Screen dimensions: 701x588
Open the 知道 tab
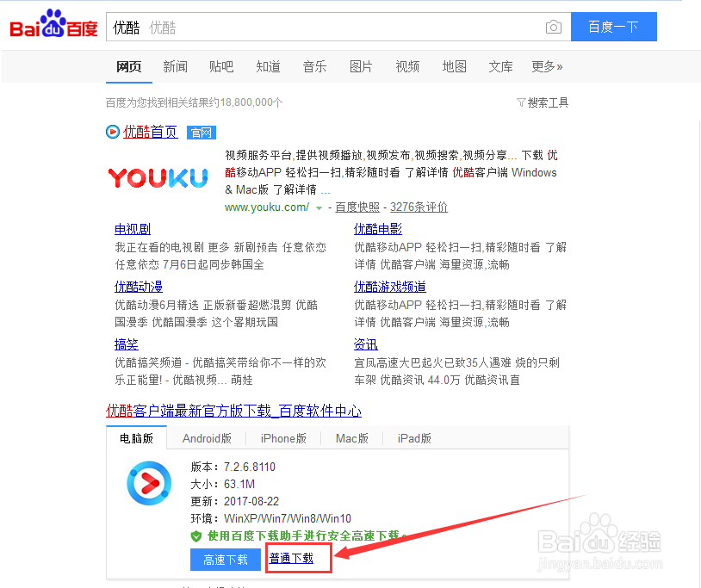pyautogui.click(x=268, y=67)
